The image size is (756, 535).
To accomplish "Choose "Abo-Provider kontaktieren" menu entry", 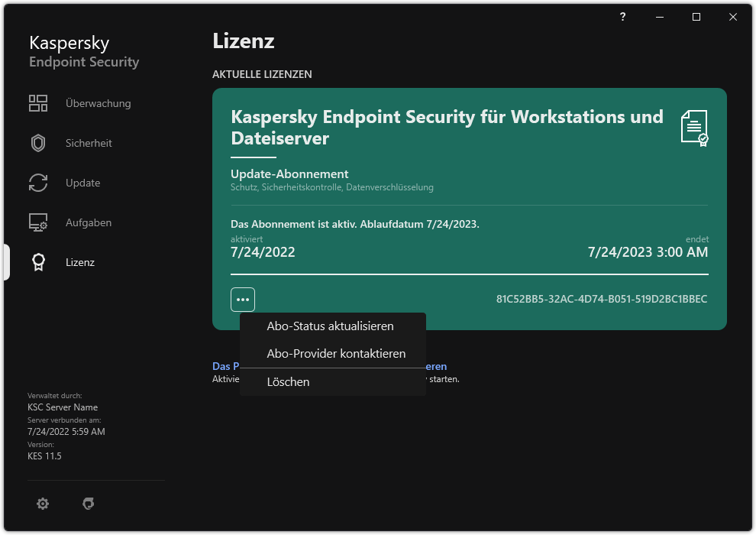I will click(336, 353).
